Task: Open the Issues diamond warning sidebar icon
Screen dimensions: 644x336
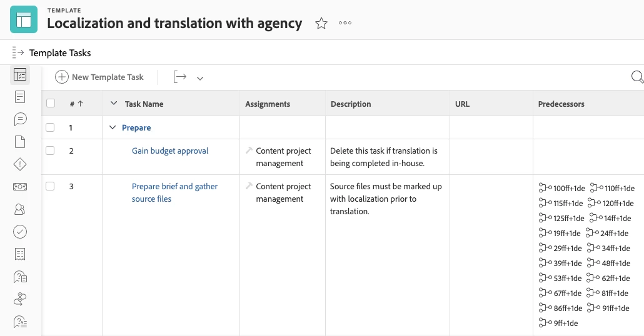Action: click(x=20, y=164)
